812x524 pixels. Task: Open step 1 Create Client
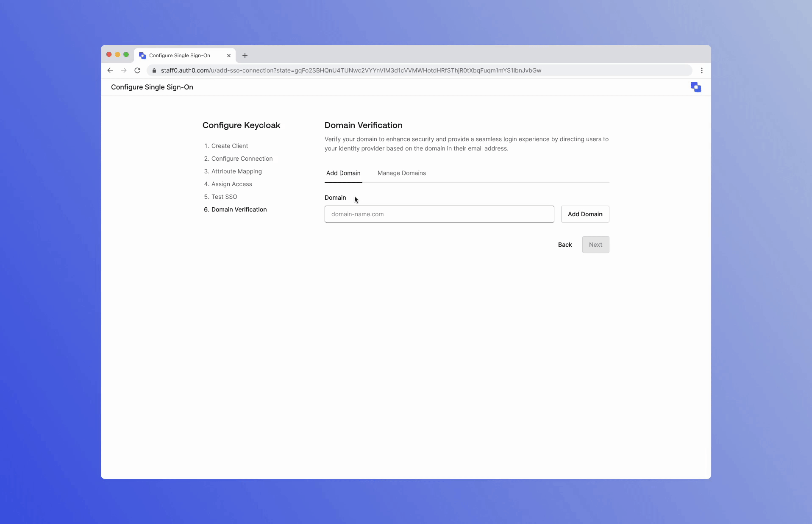[x=226, y=146]
